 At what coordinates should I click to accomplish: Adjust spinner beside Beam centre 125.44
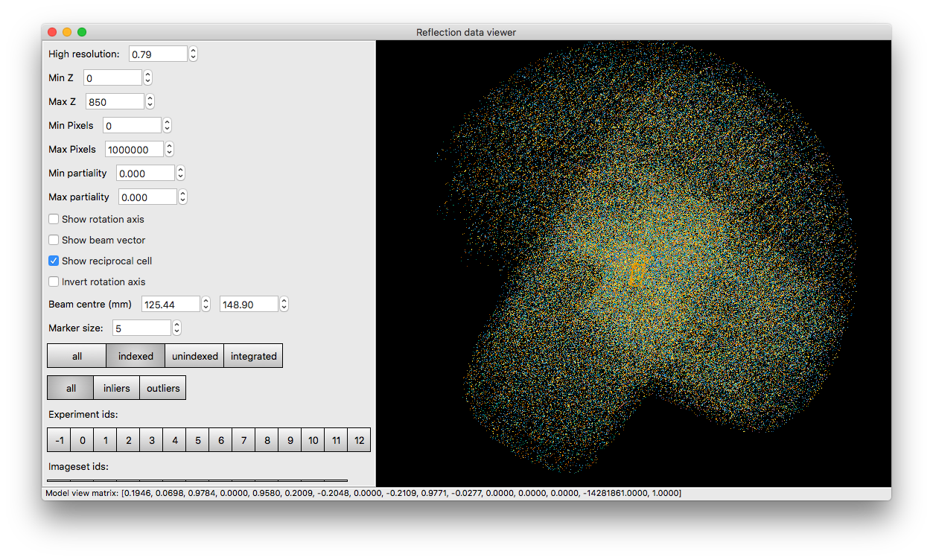(206, 304)
